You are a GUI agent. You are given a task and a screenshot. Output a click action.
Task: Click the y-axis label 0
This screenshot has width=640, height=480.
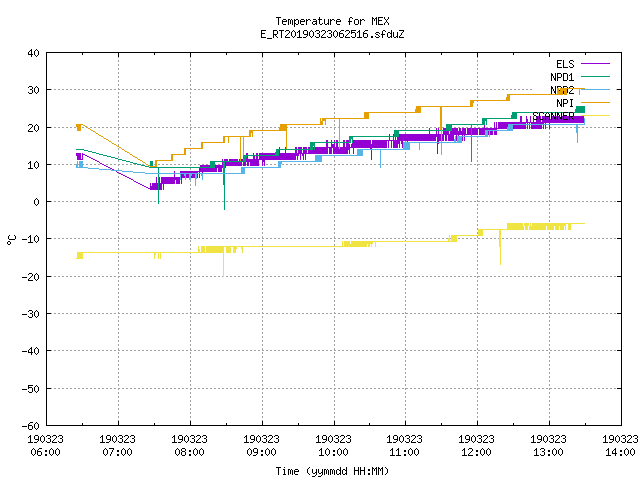pos(37,202)
